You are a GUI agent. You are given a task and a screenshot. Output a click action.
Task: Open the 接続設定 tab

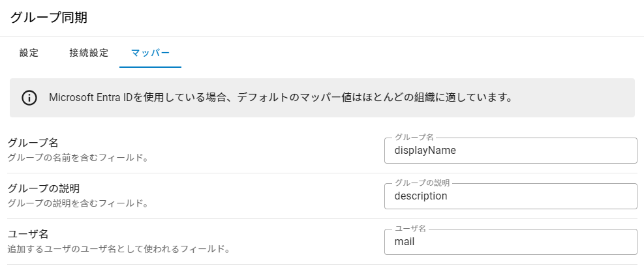click(89, 53)
